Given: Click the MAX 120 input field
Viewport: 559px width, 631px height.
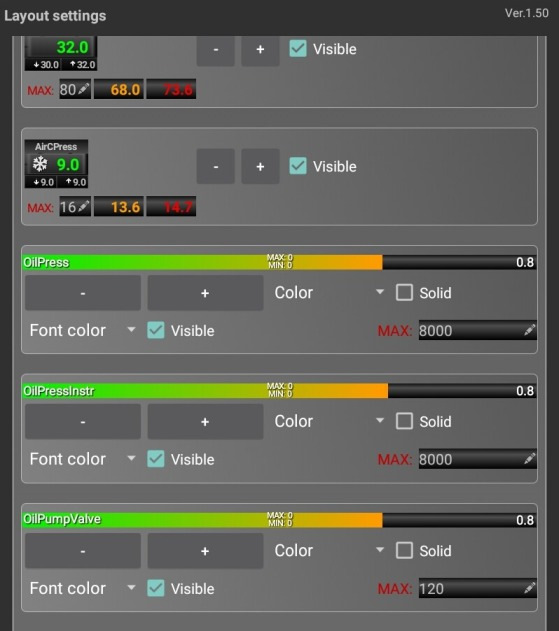Looking at the screenshot, I should 477,588.
